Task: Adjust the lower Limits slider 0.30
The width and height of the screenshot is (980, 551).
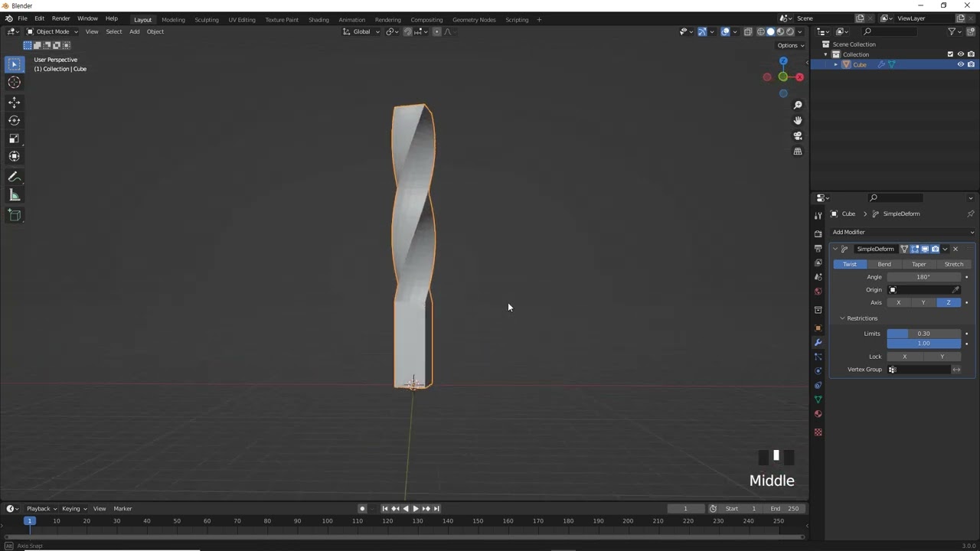Action: point(924,334)
